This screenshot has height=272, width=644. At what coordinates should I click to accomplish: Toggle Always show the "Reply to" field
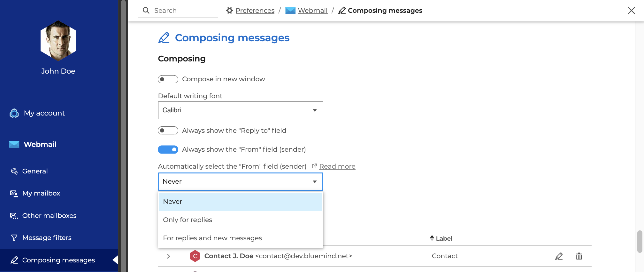[168, 131]
